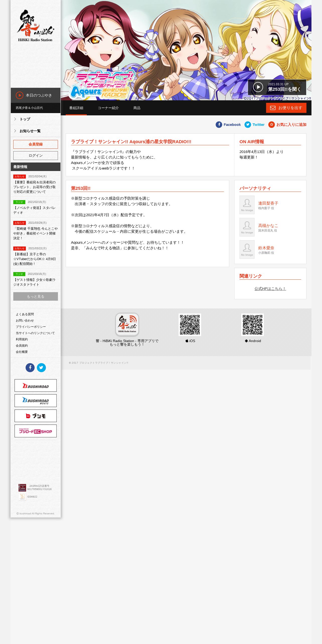Select the 番組詳細 tab
Screen dimensions: 322x644
[76, 108]
